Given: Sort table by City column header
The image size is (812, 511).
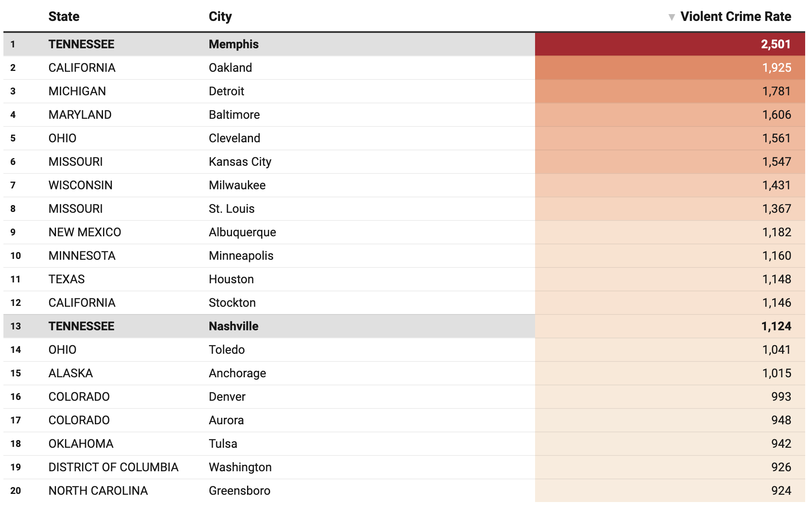Looking at the screenshot, I should [220, 17].
